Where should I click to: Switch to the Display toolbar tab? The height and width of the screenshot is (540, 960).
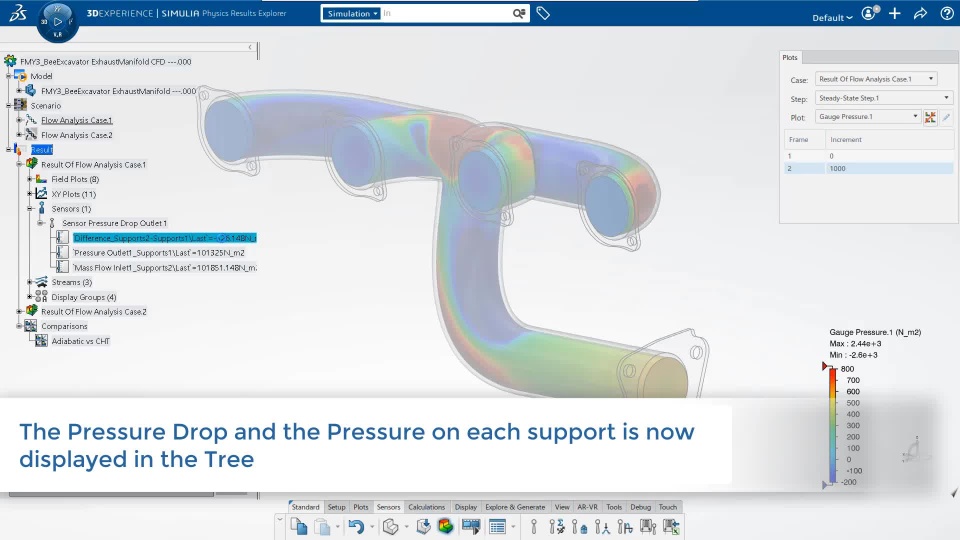pyautogui.click(x=465, y=507)
